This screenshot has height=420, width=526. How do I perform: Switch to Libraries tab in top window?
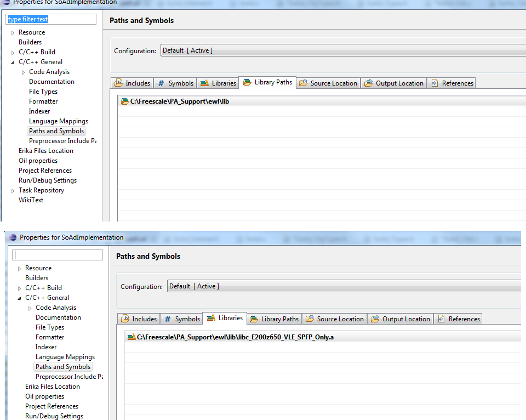(x=218, y=83)
